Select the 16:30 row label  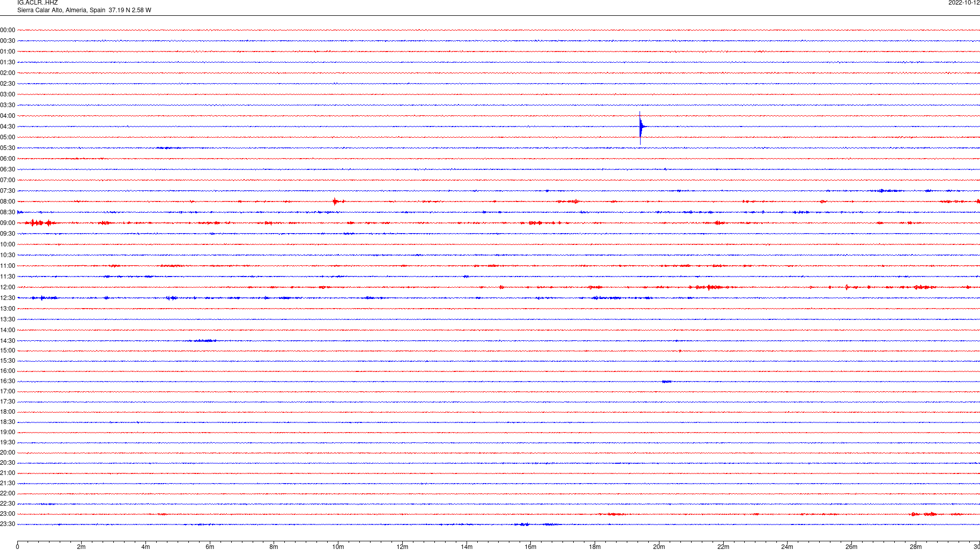(8, 381)
